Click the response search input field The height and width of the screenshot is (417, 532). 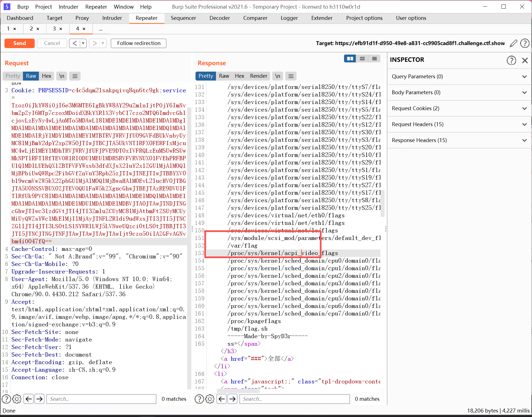point(295,399)
